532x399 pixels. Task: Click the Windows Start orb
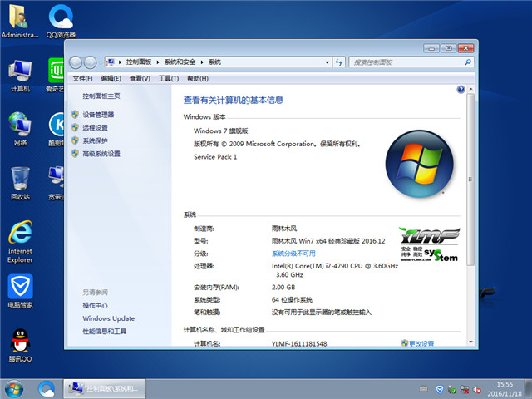coord(14,389)
